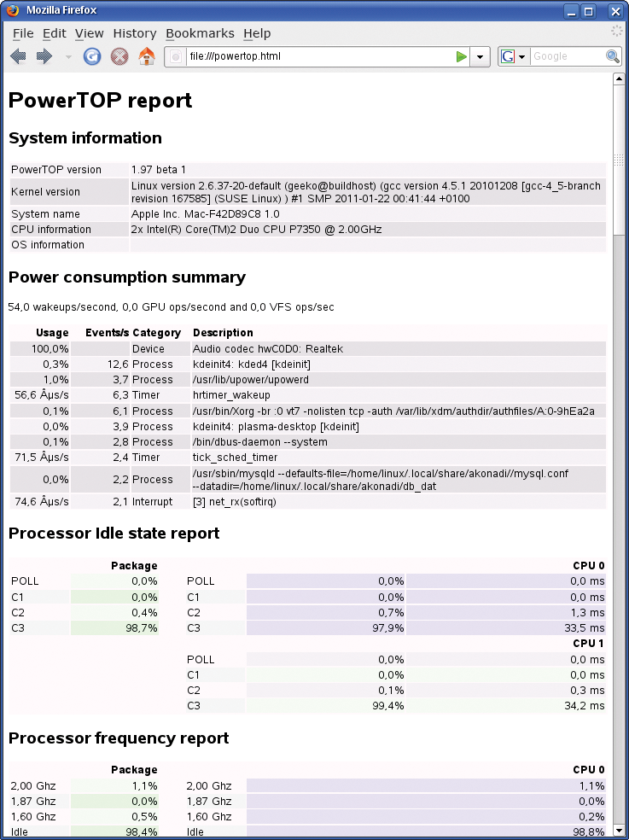Click the Back navigation arrow
The width and height of the screenshot is (629, 840).
click(18, 57)
